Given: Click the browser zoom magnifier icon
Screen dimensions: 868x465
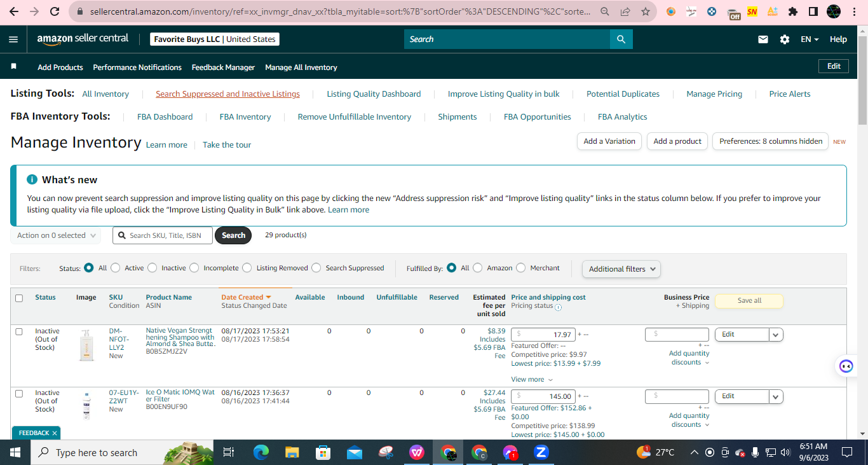Looking at the screenshot, I should tap(605, 11).
